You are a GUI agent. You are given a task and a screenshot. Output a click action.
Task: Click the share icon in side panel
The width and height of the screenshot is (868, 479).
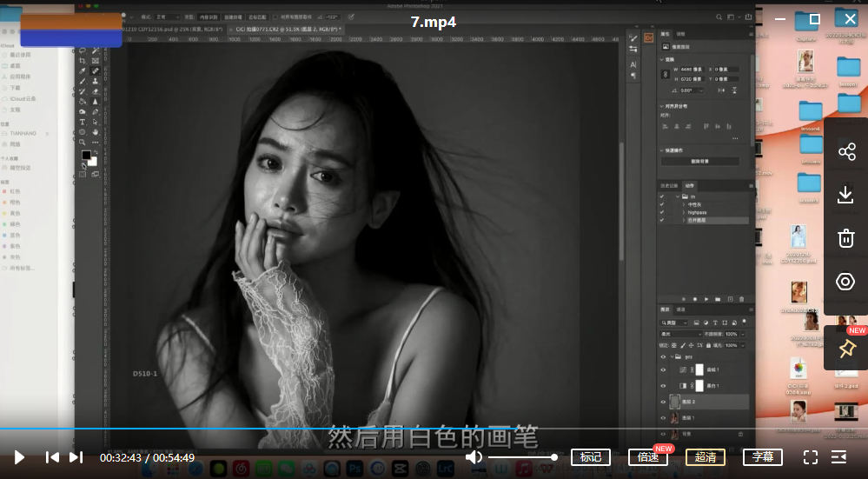click(x=846, y=152)
